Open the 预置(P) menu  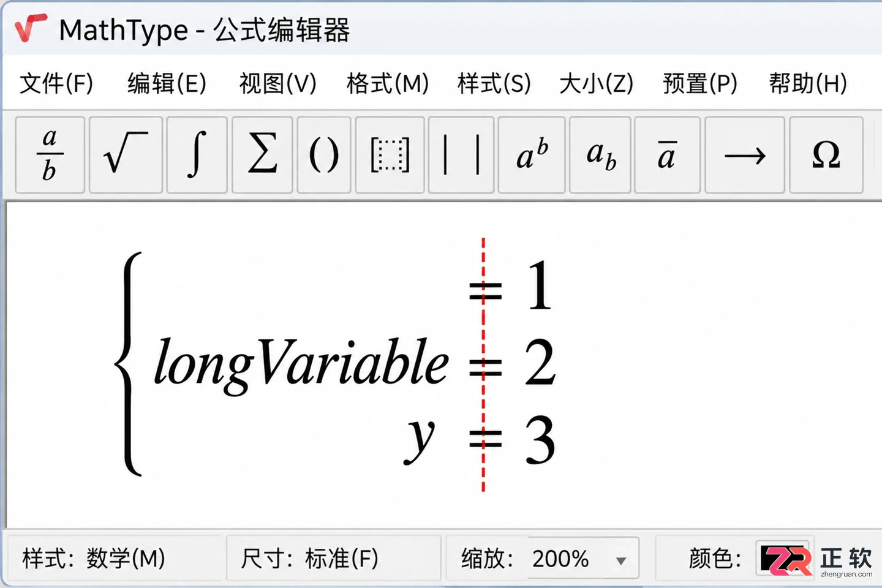(700, 83)
